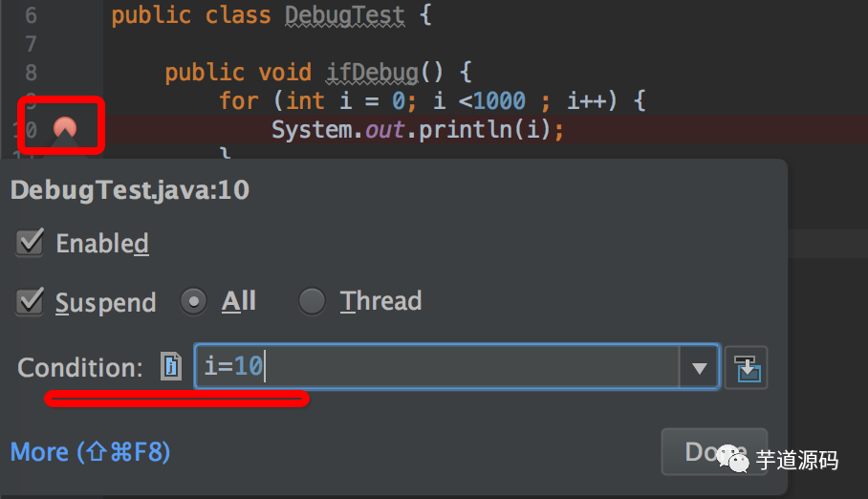This screenshot has width=868, height=499.
Task: Click the for keyword in the loop
Action: tap(239, 100)
